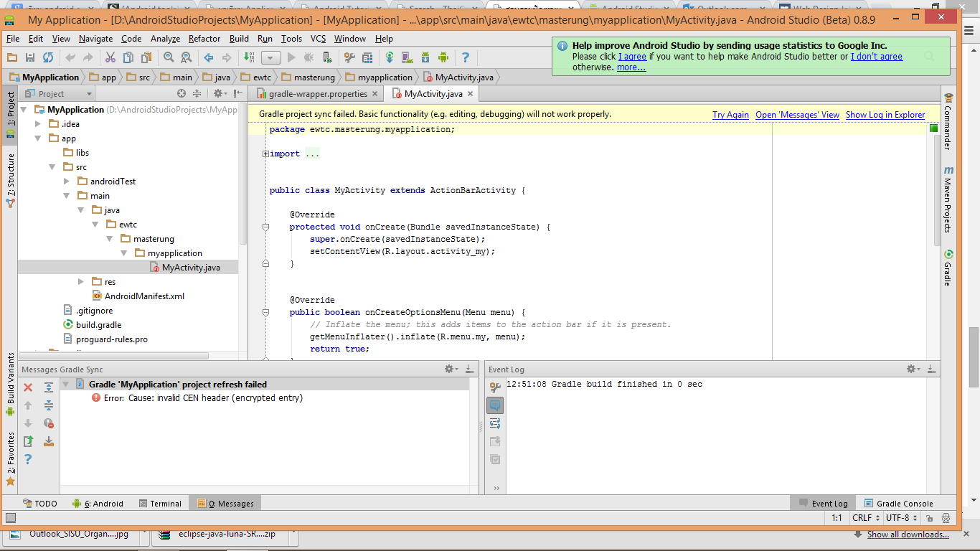The height and width of the screenshot is (551, 980).
Task: Click the Project tree horizontal scrollbar
Action: pos(115,356)
